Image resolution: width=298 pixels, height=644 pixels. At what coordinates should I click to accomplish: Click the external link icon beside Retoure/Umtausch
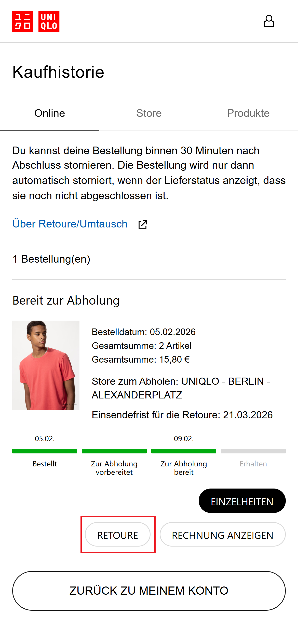point(143,224)
